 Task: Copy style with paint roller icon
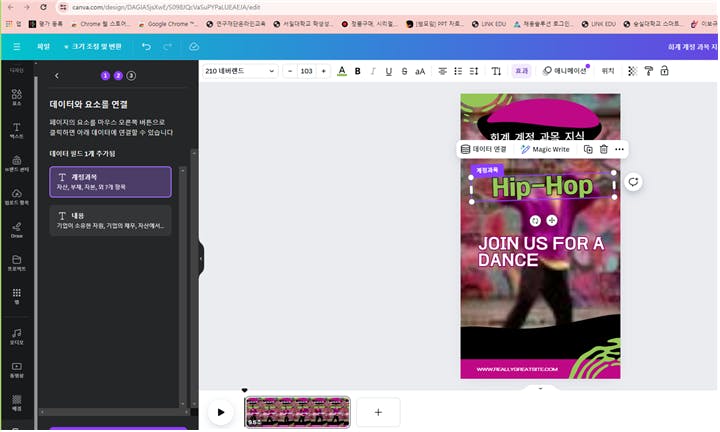tap(648, 71)
